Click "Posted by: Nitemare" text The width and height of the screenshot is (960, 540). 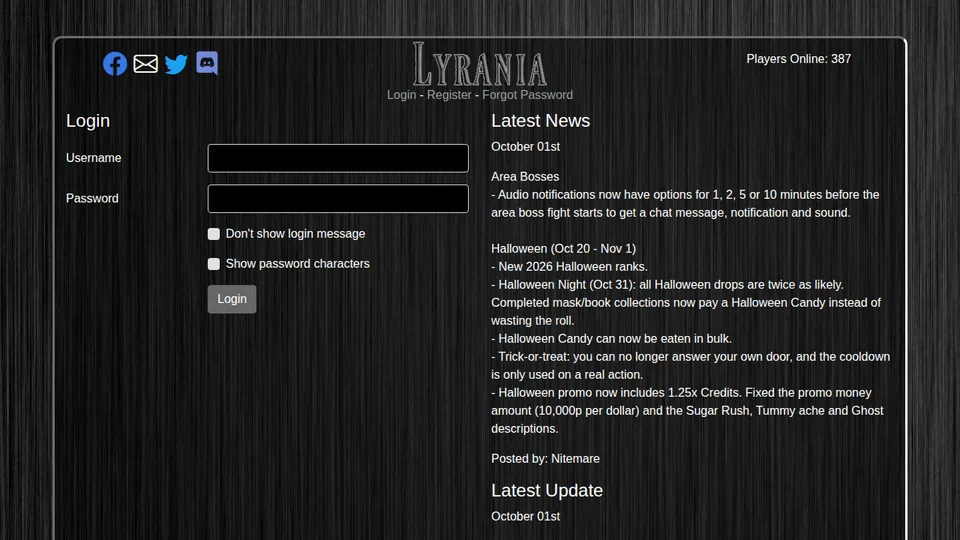tap(546, 459)
